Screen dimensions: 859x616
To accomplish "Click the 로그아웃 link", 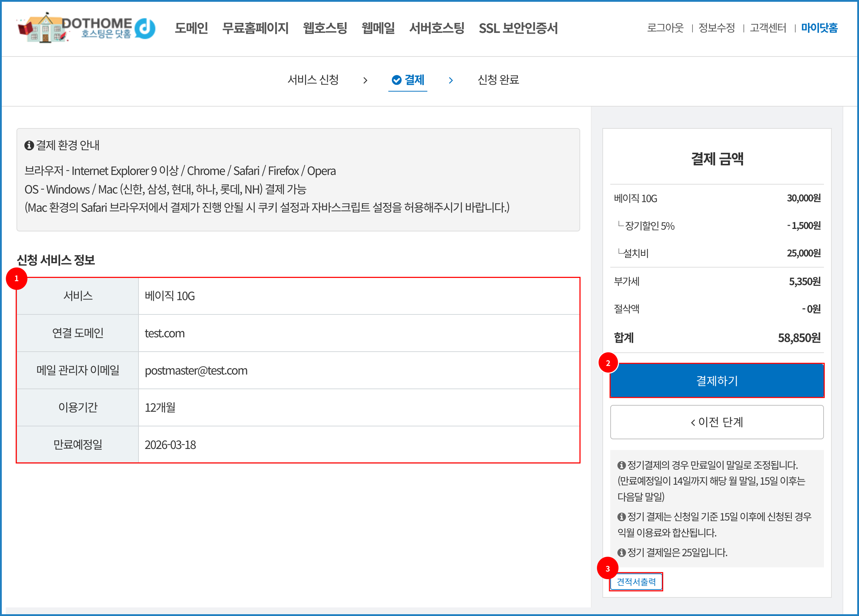I will 665,28.
